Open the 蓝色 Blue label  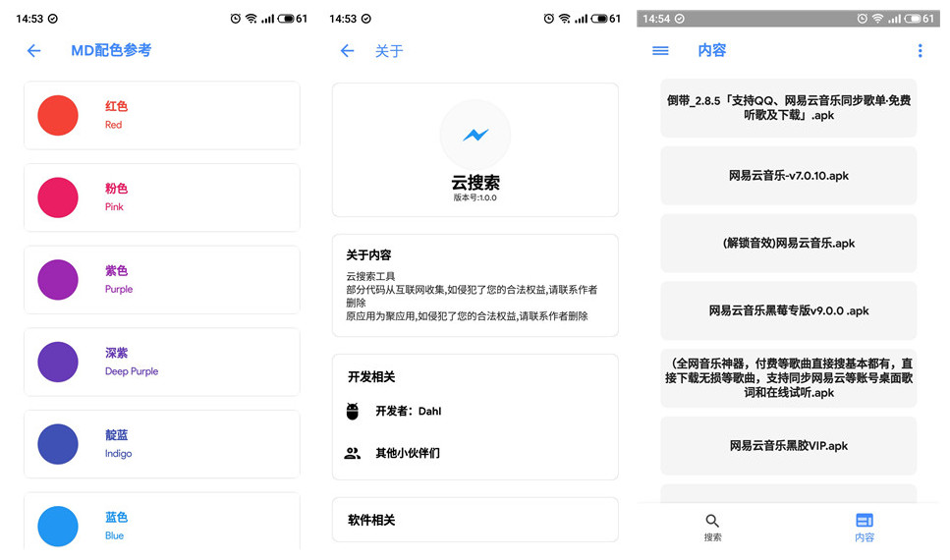coord(116,526)
